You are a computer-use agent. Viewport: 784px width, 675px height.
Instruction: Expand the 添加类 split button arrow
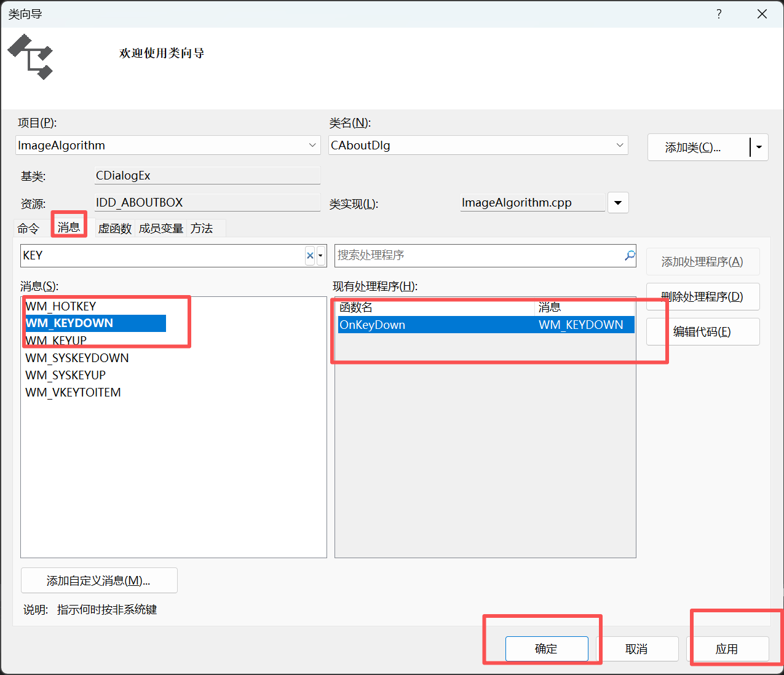[x=759, y=147]
